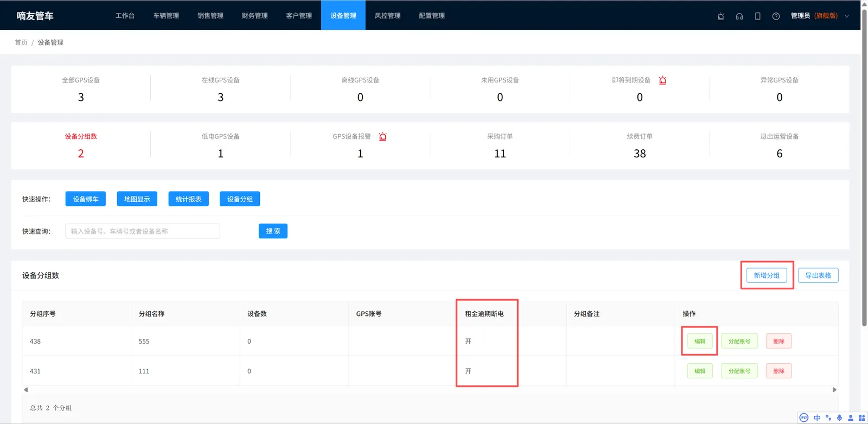Viewport: 868px width, 424px height.
Task: Open the 风控管理 menu
Action: pos(388,16)
